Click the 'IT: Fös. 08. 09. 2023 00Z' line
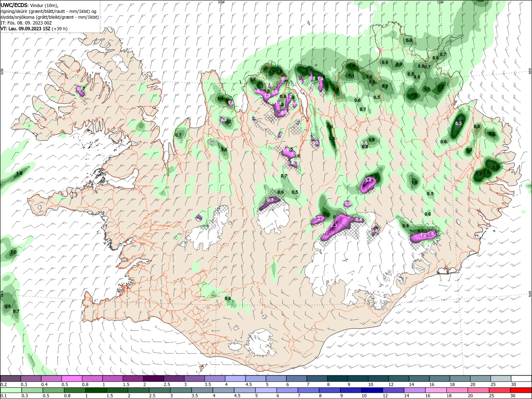This screenshot has height=399, width=532. (26, 22)
